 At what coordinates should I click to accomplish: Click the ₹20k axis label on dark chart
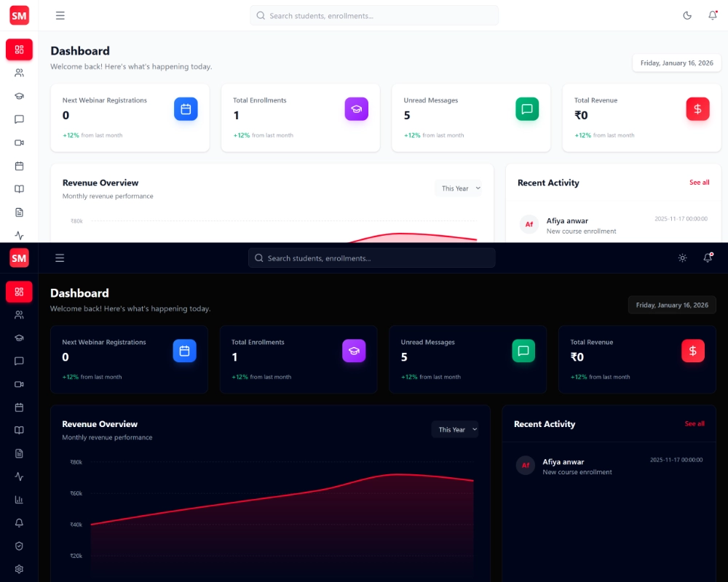click(76, 556)
